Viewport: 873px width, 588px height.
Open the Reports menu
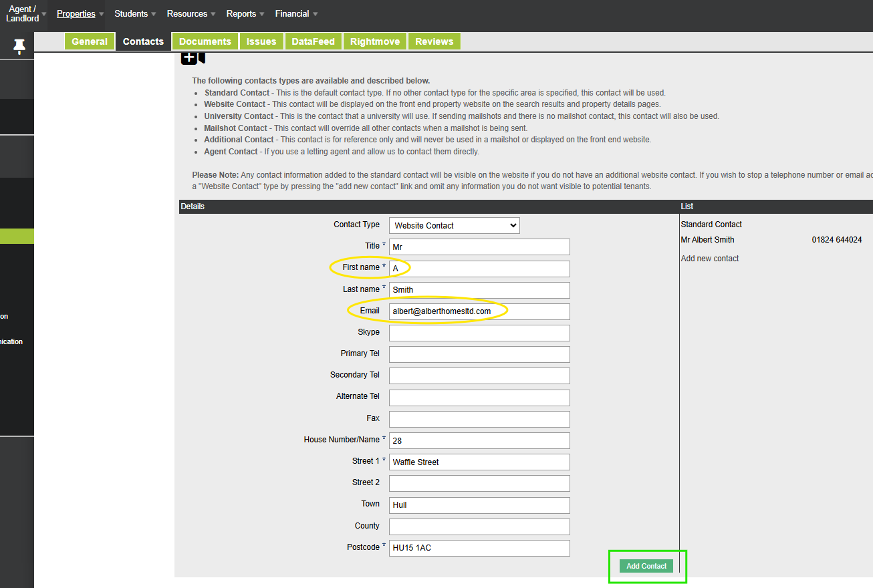pyautogui.click(x=241, y=13)
